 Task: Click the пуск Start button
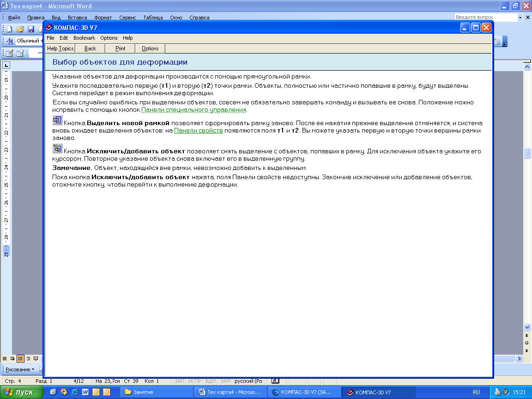(x=22, y=392)
